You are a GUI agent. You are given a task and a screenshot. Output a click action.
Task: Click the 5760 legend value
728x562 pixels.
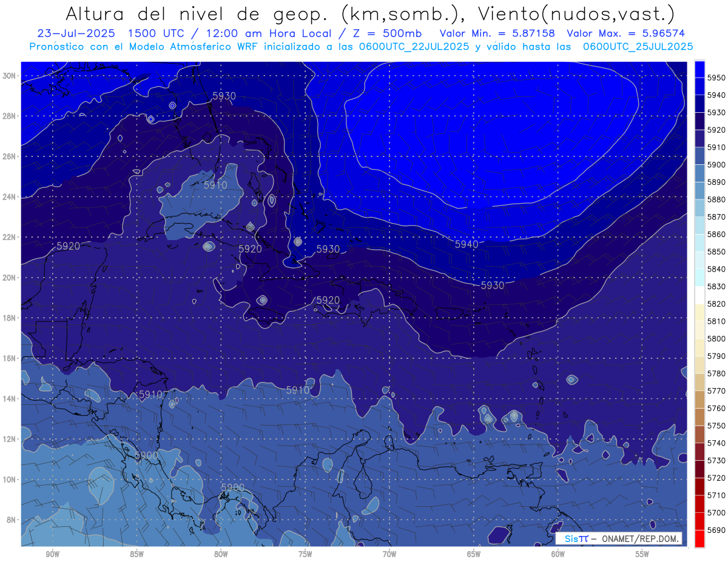pyautogui.click(x=716, y=409)
